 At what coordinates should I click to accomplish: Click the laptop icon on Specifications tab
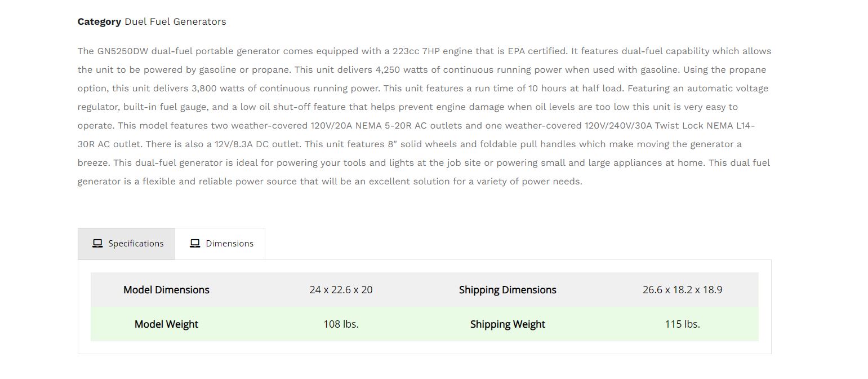coord(96,243)
